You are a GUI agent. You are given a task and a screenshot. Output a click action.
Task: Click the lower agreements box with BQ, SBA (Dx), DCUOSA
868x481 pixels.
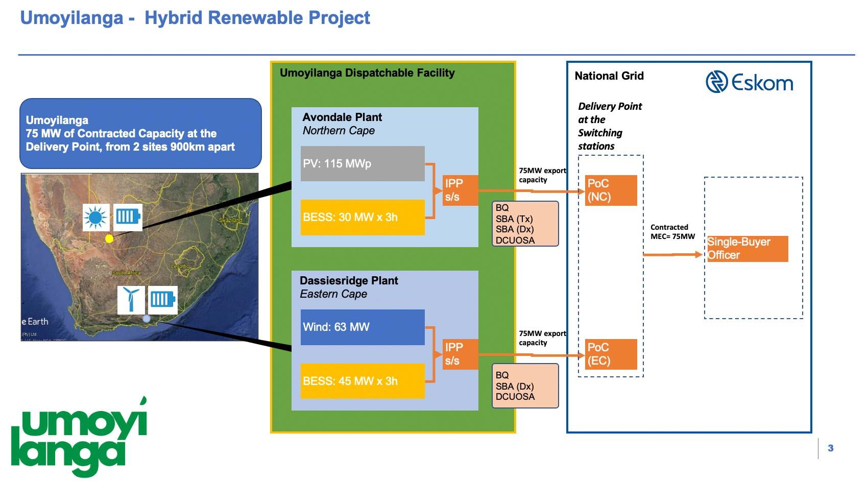click(525, 386)
